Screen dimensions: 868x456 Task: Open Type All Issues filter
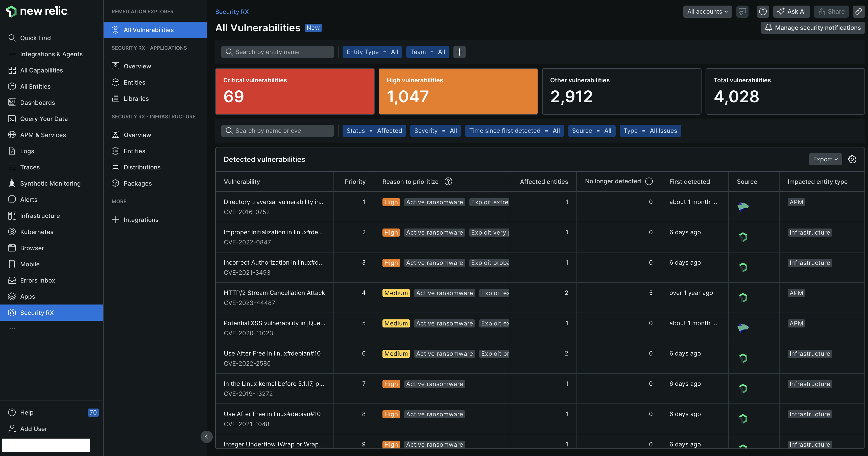pyautogui.click(x=650, y=131)
